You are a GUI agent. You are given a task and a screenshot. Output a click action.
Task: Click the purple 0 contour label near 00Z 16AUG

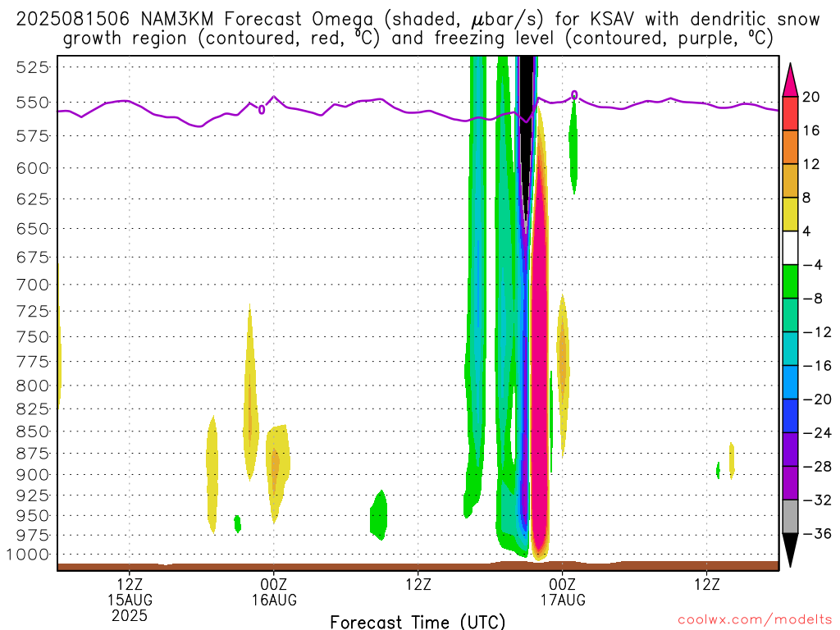(x=262, y=110)
